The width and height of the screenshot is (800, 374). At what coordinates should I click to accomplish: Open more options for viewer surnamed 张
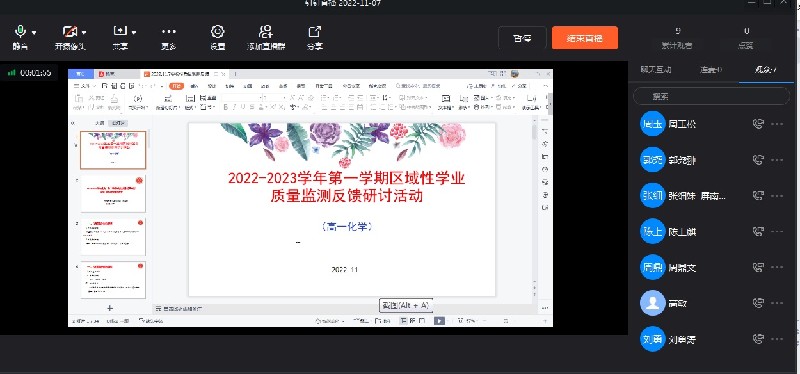click(x=777, y=195)
